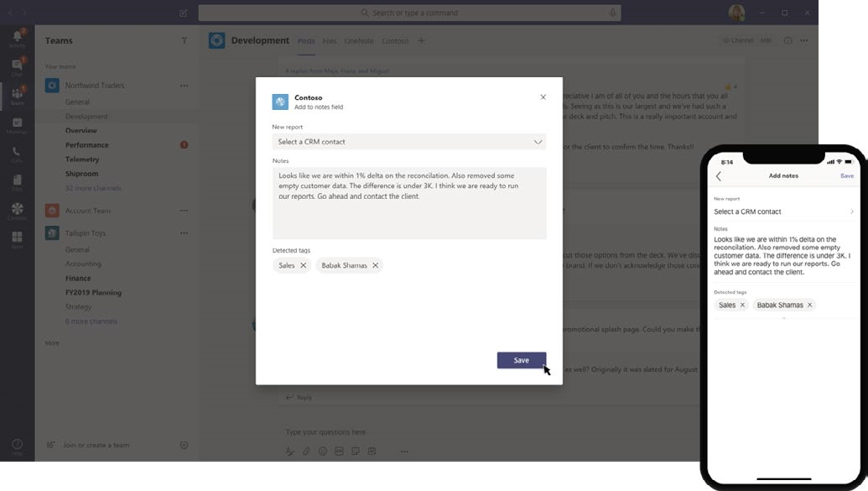Image resolution: width=868 pixels, height=491 pixels.
Task: Click the Format text icon in composer
Action: tap(290, 451)
